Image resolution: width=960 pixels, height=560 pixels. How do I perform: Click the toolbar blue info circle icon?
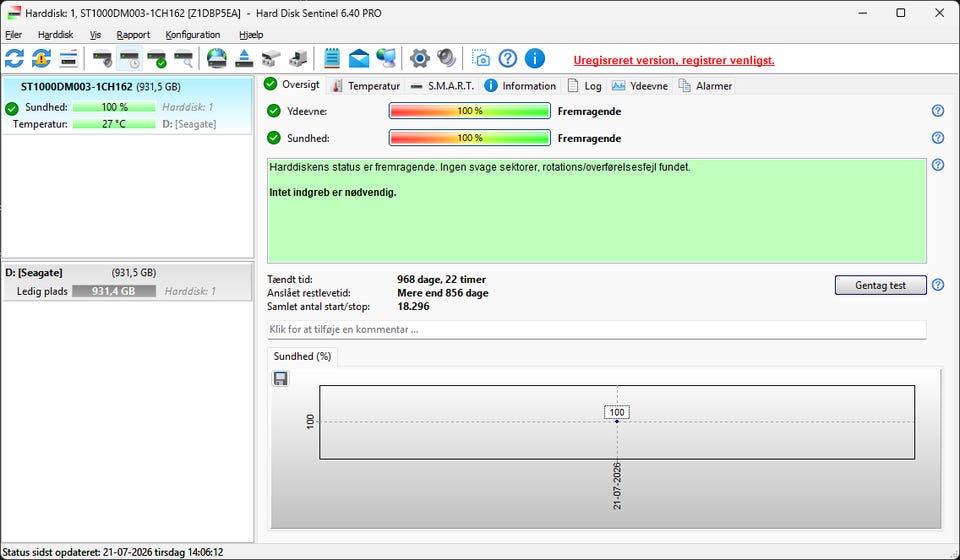point(534,59)
